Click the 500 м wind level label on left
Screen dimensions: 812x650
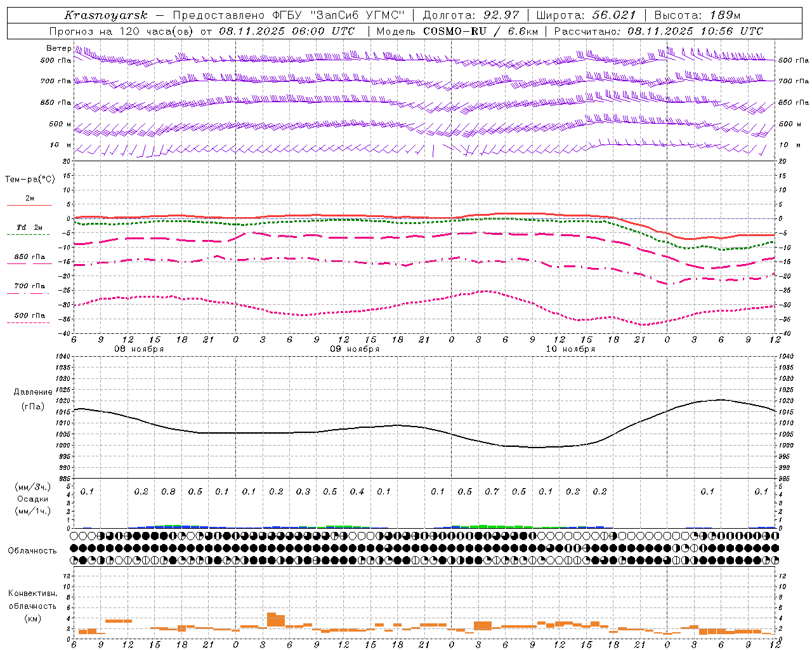pos(60,124)
